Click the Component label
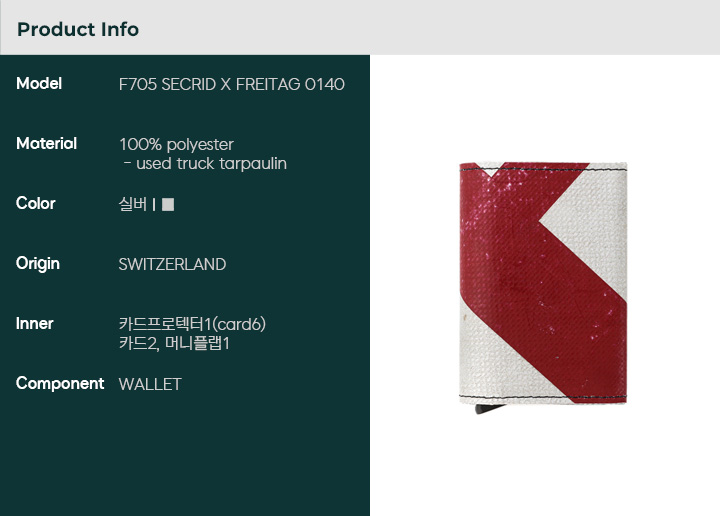 point(60,384)
